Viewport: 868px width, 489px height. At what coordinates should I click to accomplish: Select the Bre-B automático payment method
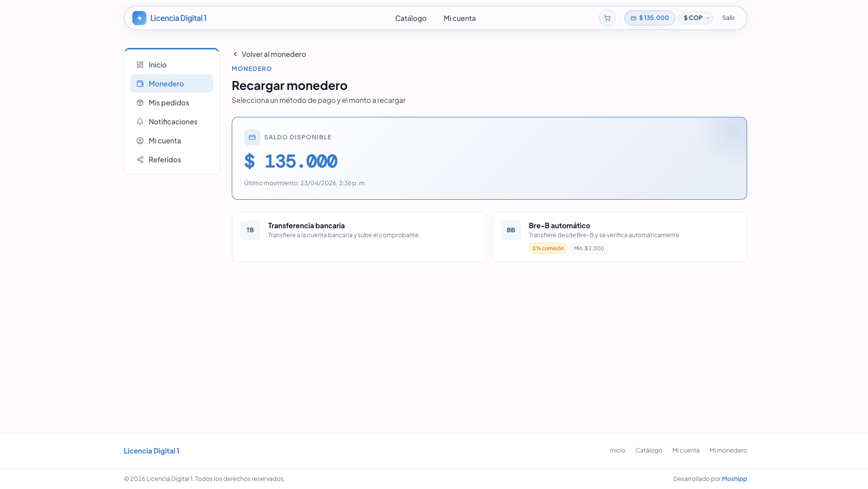(x=619, y=237)
